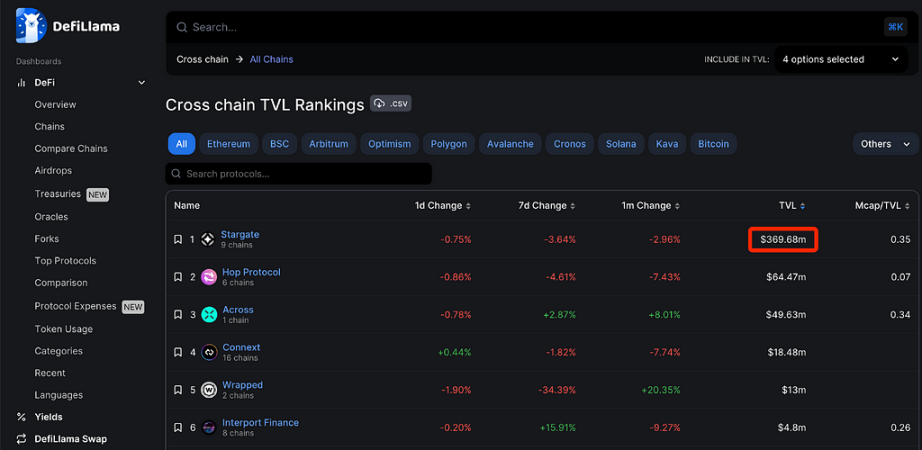The image size is (922, 450).
Task: Bookmark the Connext row
Action: point(178,352)
